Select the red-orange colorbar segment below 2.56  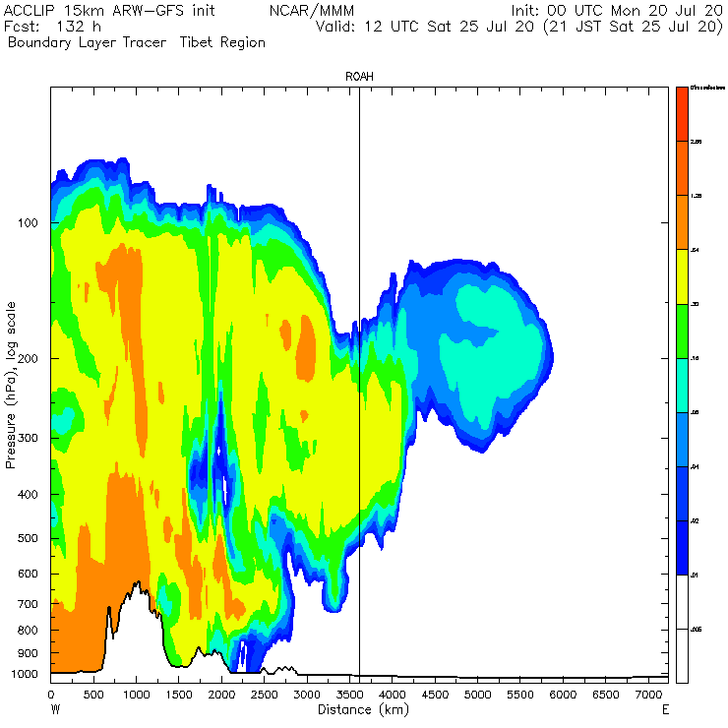[x=682, y=167]
